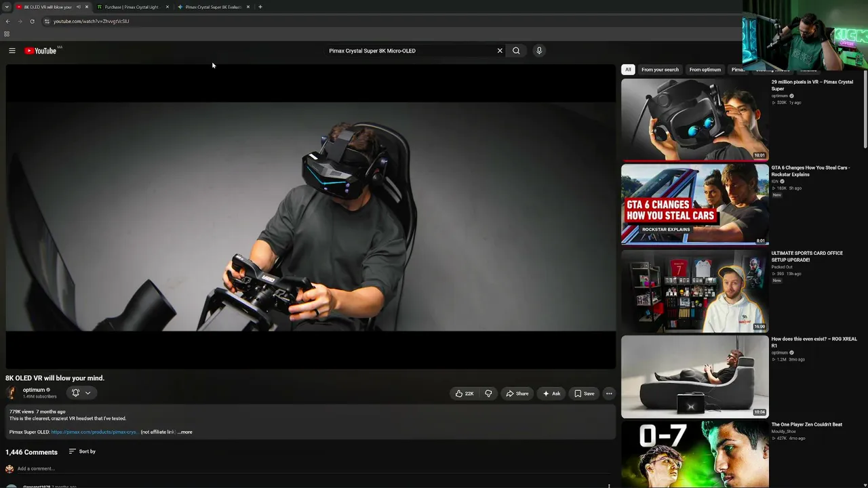Image resolution: width=868 pixels, height=488 pixels.
Task: Select the From your search chip
Action: pyautogui.click(x=660, y=70)
